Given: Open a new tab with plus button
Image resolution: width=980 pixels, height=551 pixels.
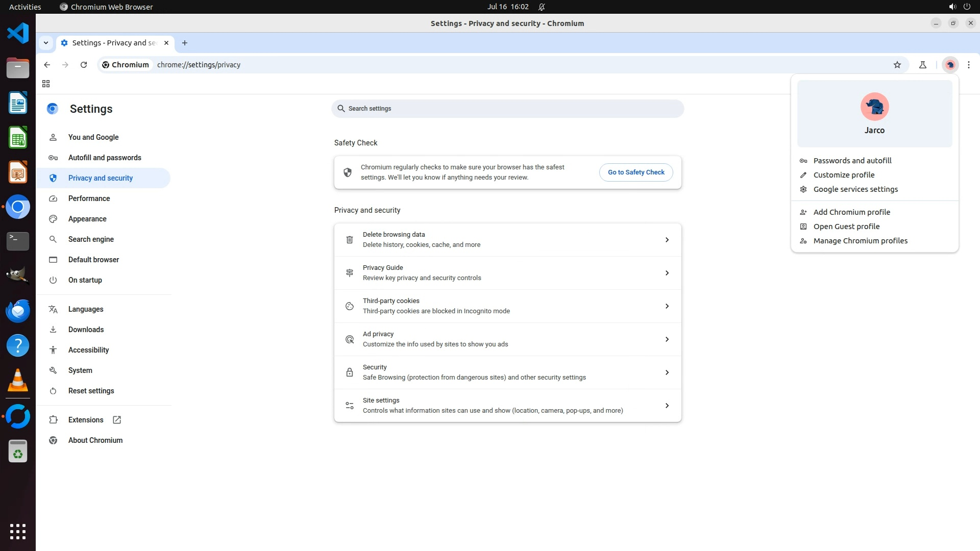Looking at the screenshot, I should [x=185, y=43].
